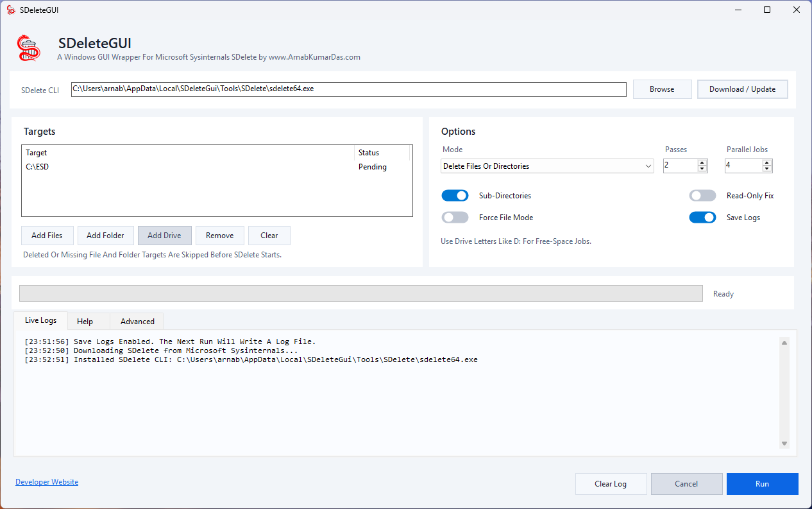Image resolution: width=812 pixels, height=509 pixels.
Task: Select the C:\ESD target row
Action: pos(217,167)
